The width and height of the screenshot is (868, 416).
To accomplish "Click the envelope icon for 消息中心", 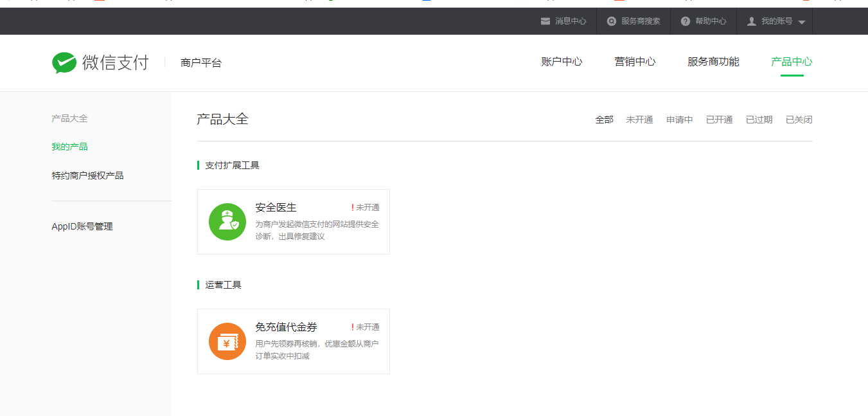I will pyautogui.click(x=545, y=21).
